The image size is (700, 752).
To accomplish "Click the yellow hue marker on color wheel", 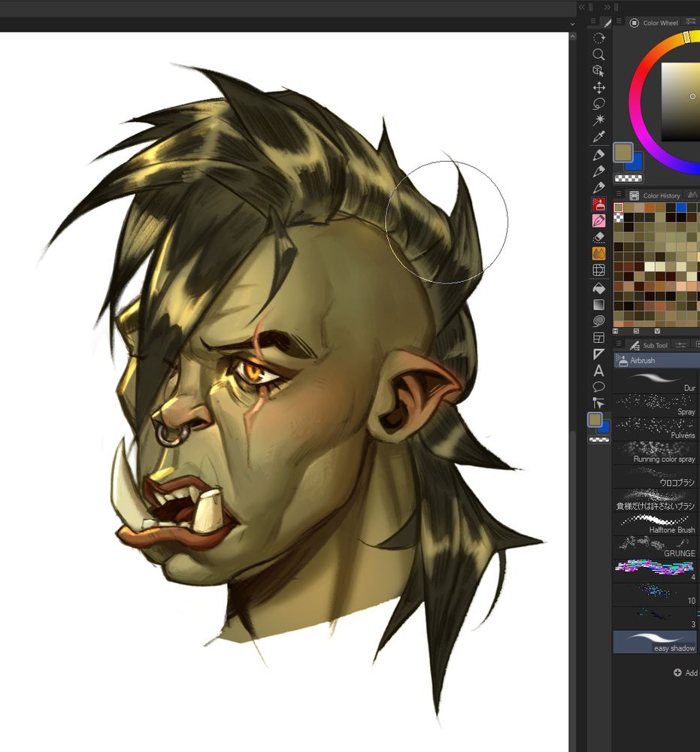I will (686, 37).
